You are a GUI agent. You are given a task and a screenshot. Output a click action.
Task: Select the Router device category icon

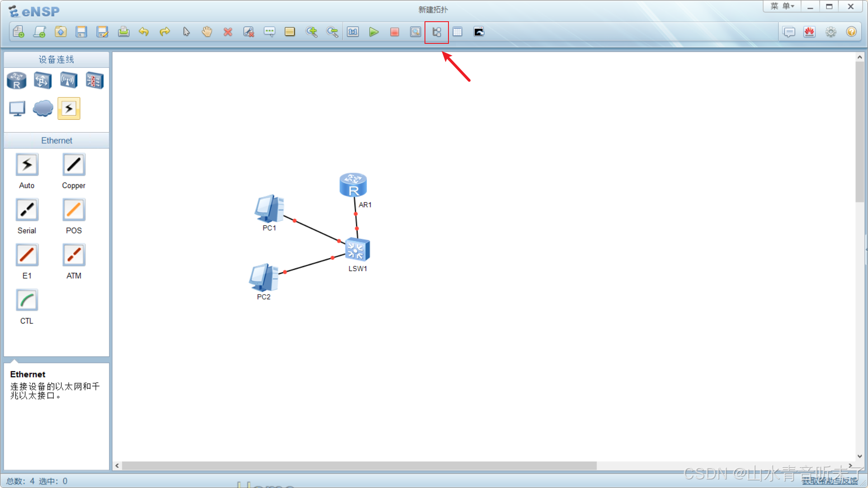[x=17, y=81]
